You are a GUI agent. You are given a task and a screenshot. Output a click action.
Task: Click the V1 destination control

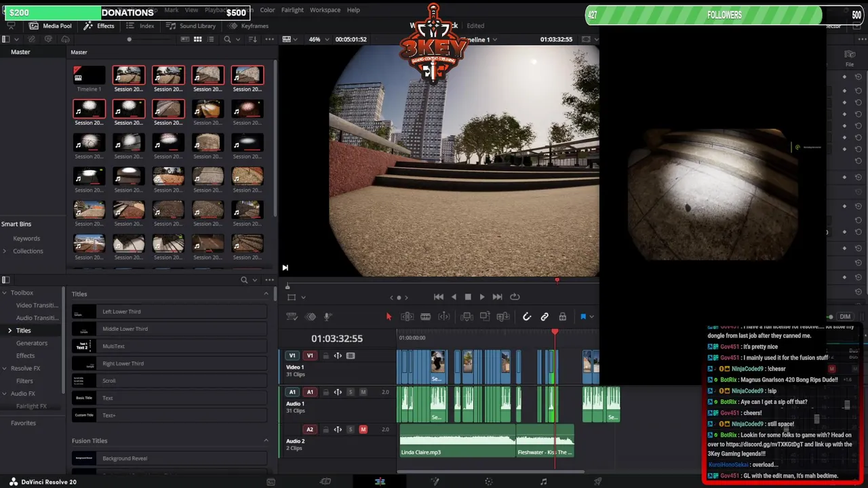point(310,355)
